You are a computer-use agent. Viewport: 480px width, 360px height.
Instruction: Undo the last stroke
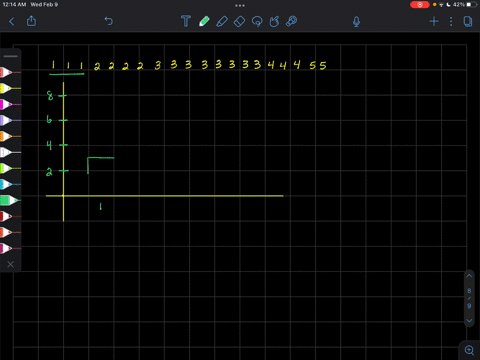[109, 21]
